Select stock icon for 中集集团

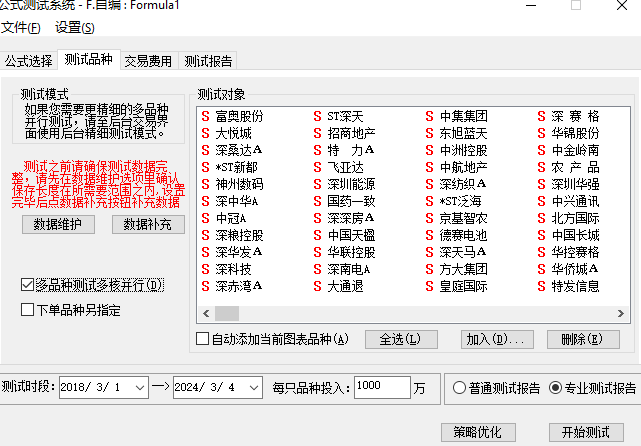[429, 117]
